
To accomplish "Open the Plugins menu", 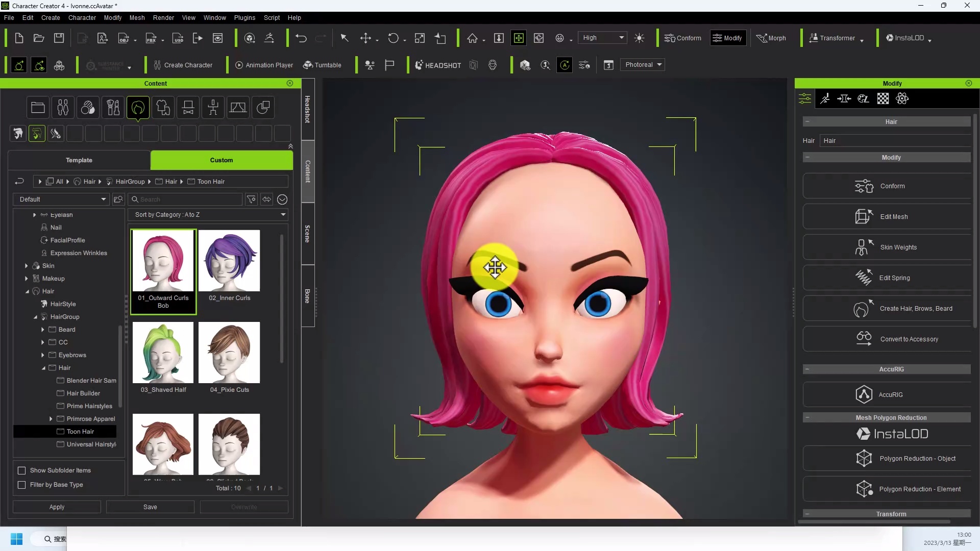I will [244, 17].
